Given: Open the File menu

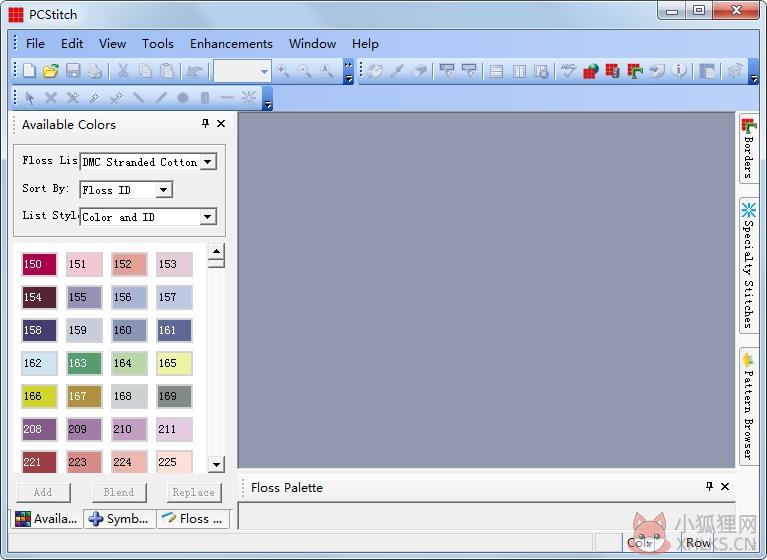Looking at the screenshot, I should (x=35, y=44).
